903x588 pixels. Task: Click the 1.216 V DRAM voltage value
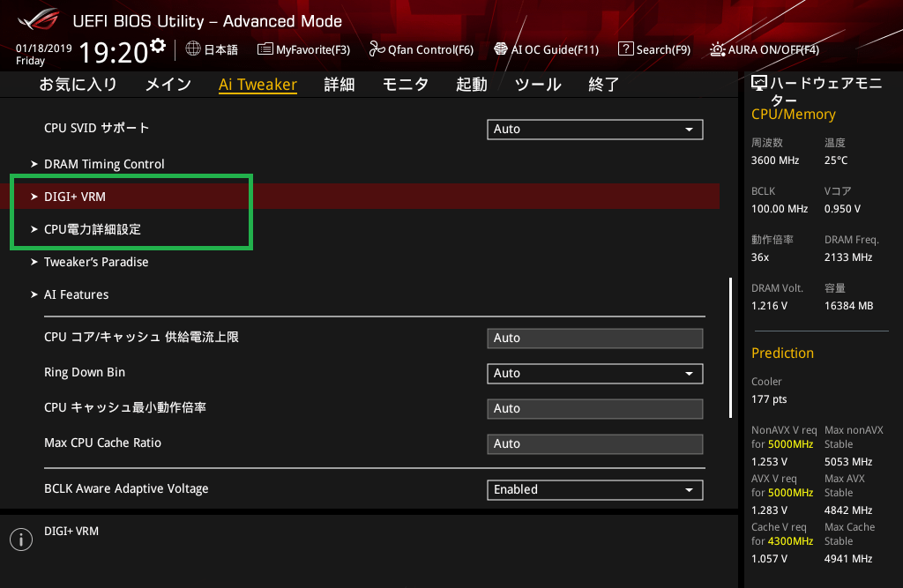tap(769, 305)
